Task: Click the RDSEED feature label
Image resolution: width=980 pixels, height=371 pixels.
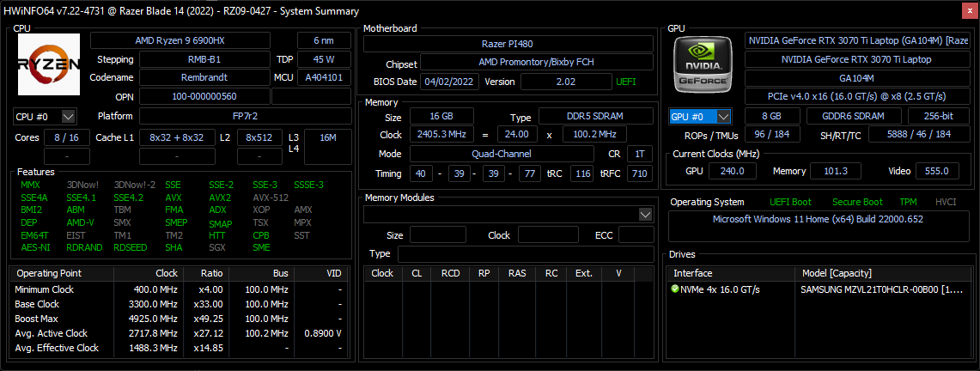Action: [131, 247]
